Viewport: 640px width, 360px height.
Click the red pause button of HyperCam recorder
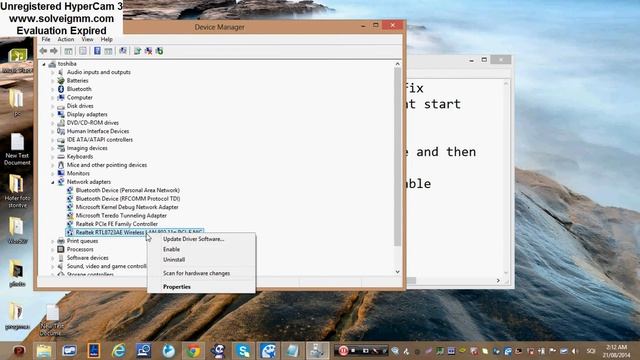coord(343,351)
